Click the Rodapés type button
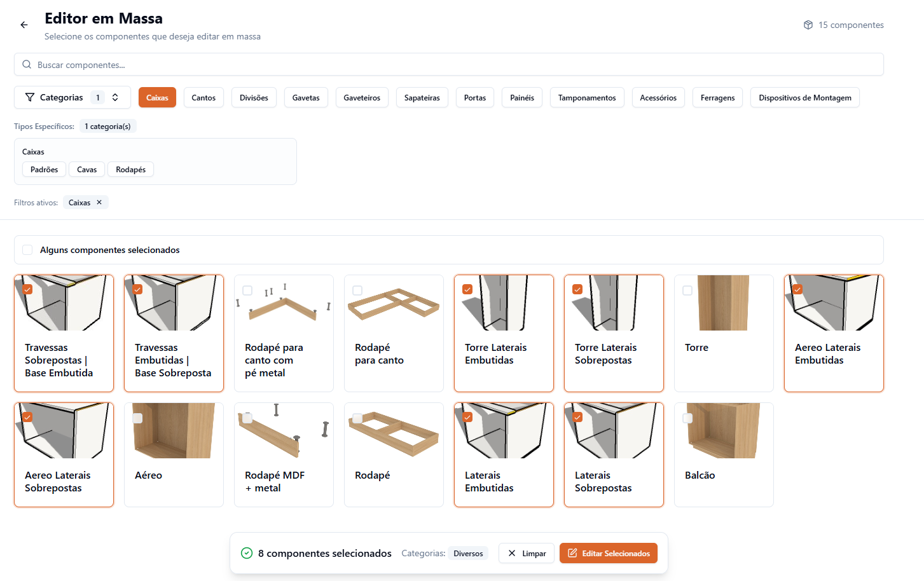This screenshot has width=924, height=581. point(131,170)
